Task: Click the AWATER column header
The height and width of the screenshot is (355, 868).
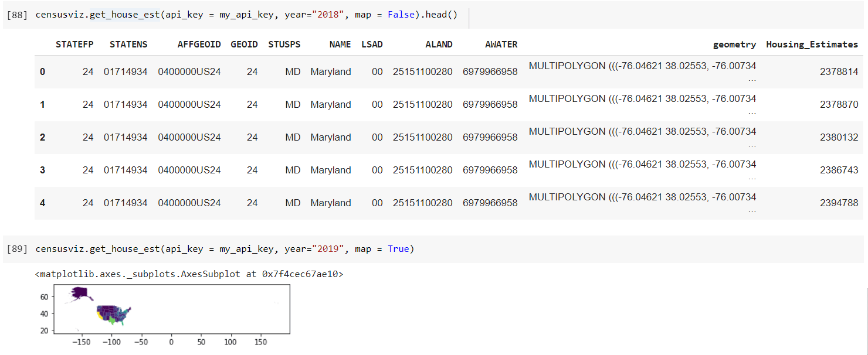Action: click(x=501, y=45)
